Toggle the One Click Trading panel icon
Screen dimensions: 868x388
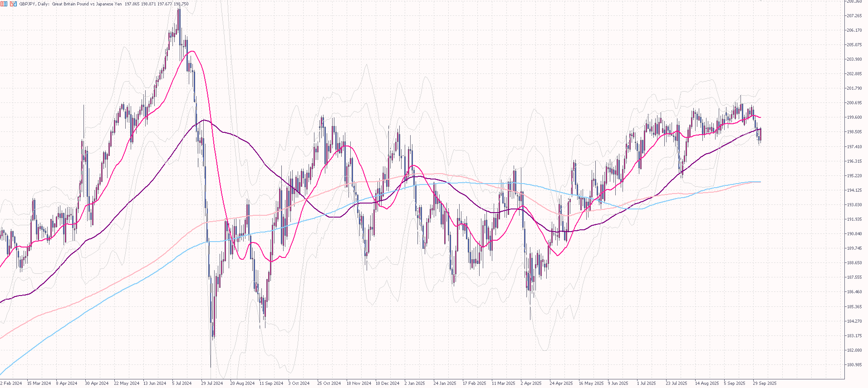click(13, 4)
